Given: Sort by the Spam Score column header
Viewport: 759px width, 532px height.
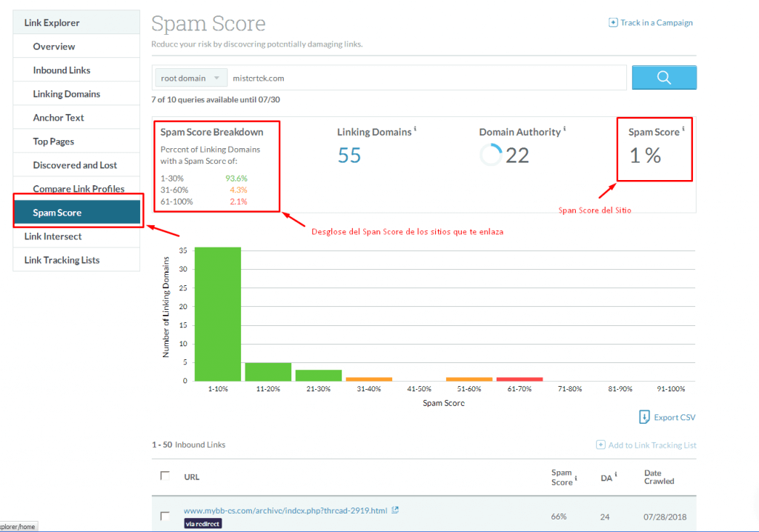Looking at the screenshot, I should pyautogui.click(x=562, y=477).
